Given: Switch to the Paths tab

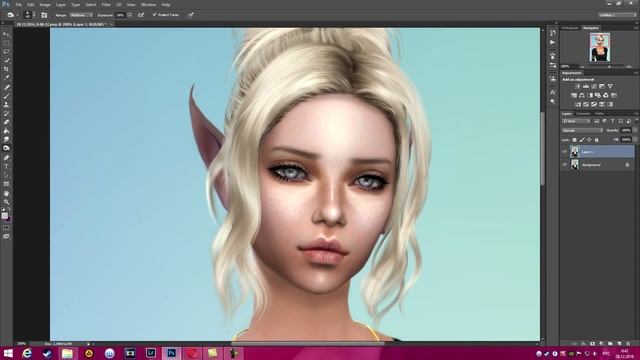Looking at the screenshot, I should [x=599, y=113].
